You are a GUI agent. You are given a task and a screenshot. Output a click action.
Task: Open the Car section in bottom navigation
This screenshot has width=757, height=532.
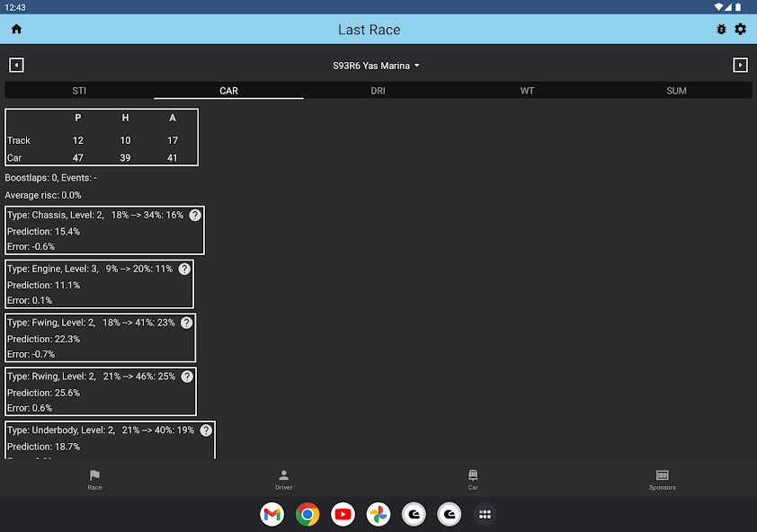pyautogui.click(x=473, y=481)
